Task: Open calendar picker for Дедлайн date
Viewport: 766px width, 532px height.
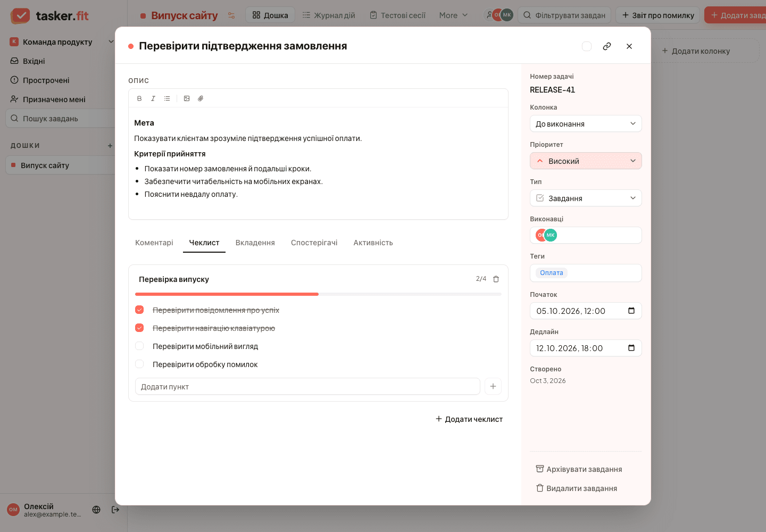Action: [631, 348]
